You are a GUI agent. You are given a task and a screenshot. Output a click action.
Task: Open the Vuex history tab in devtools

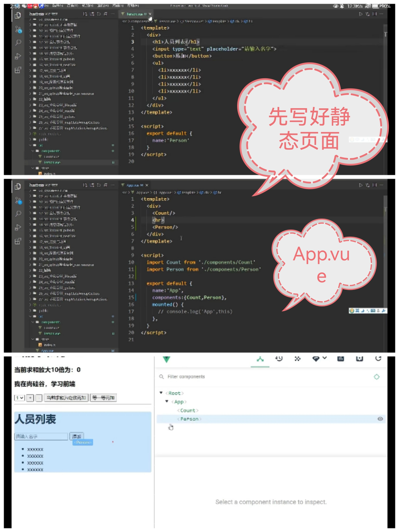pyautogui.click(x=279, y=359)
